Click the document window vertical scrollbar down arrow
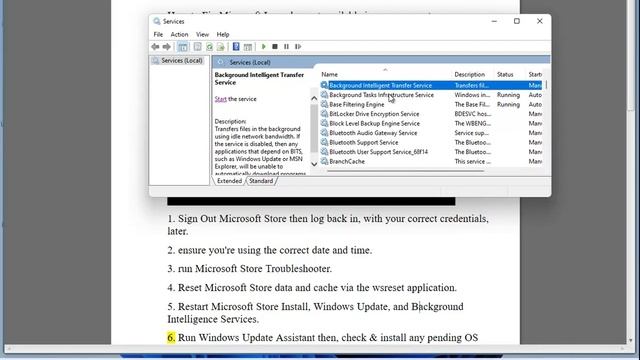This screenshot has width=640, height=360. point(631,340)
